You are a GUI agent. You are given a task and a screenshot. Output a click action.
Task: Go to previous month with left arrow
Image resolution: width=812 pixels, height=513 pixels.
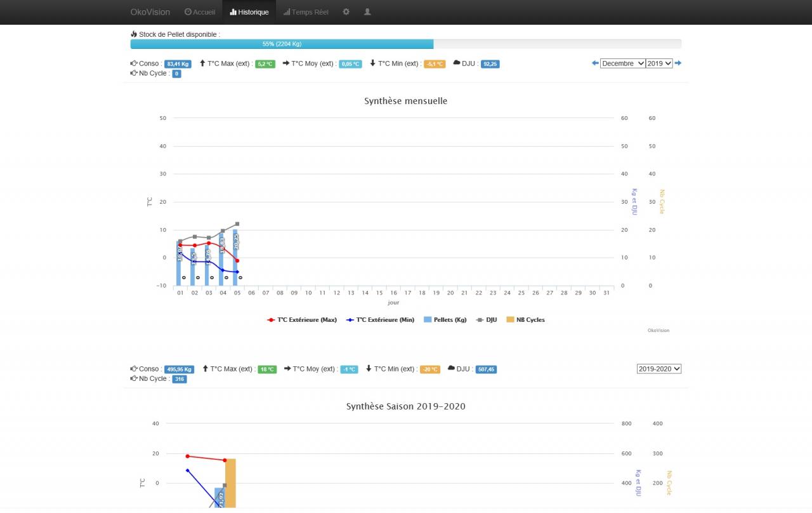[x=595, y=63]
